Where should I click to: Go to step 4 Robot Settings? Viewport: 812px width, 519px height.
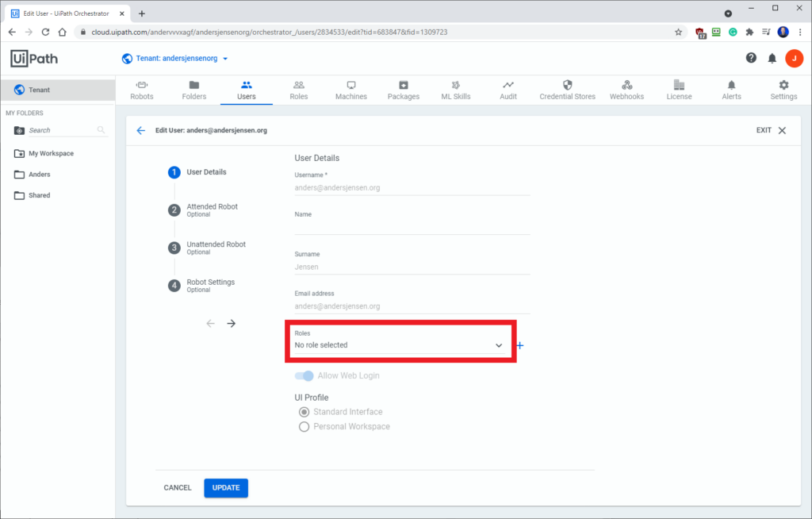coord(201,286)
